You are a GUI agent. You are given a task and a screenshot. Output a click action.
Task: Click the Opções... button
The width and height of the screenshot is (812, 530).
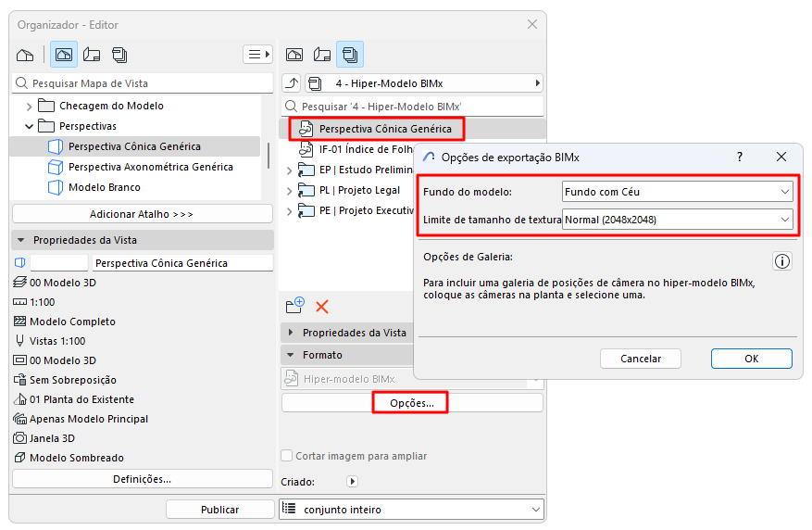pos(412,402)
